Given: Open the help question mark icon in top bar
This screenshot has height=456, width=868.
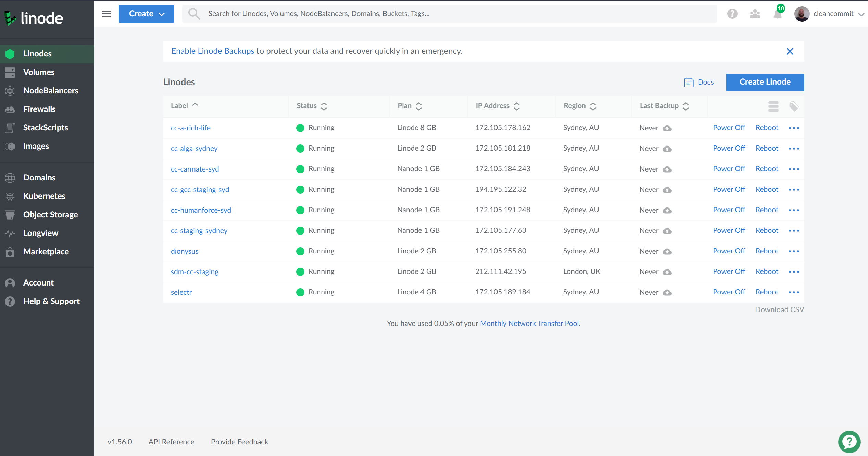Looking at the screenshot, I should coord(732,14).
